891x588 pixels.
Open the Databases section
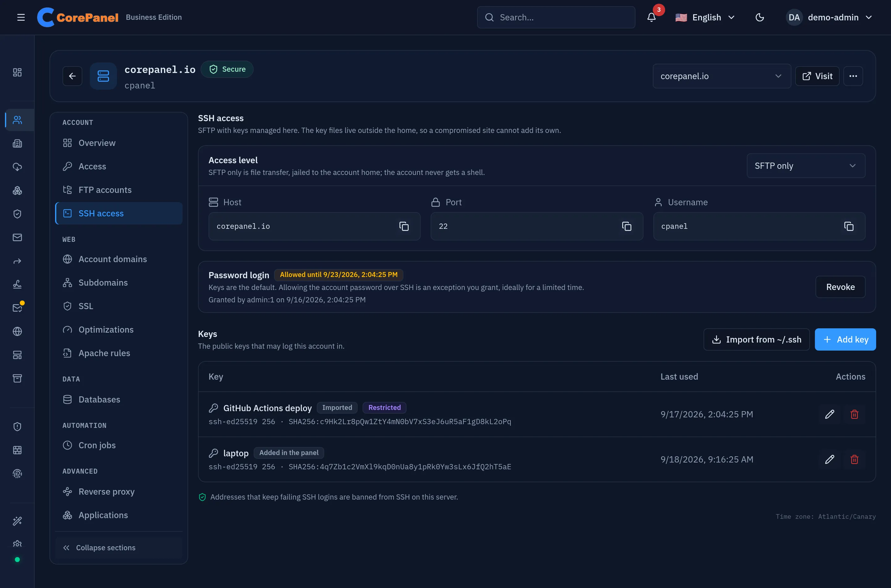pos(118,399)
